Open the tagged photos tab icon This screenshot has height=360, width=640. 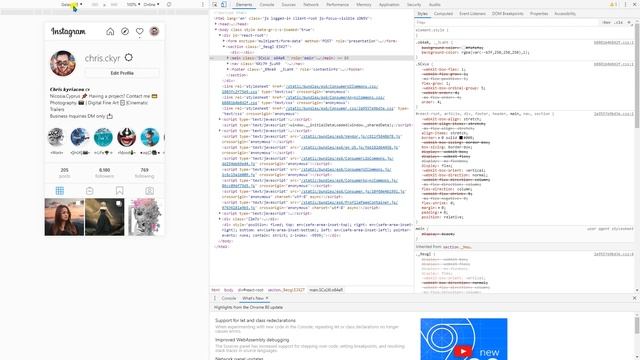pyautogui.click(x=149, y=191)
